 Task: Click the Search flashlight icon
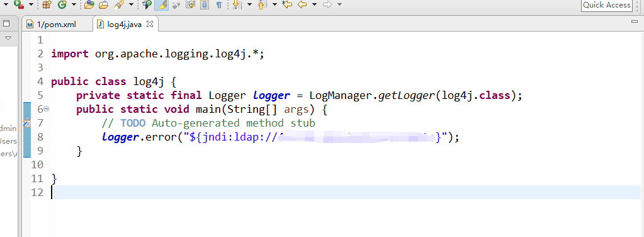[x=119, y=5]
